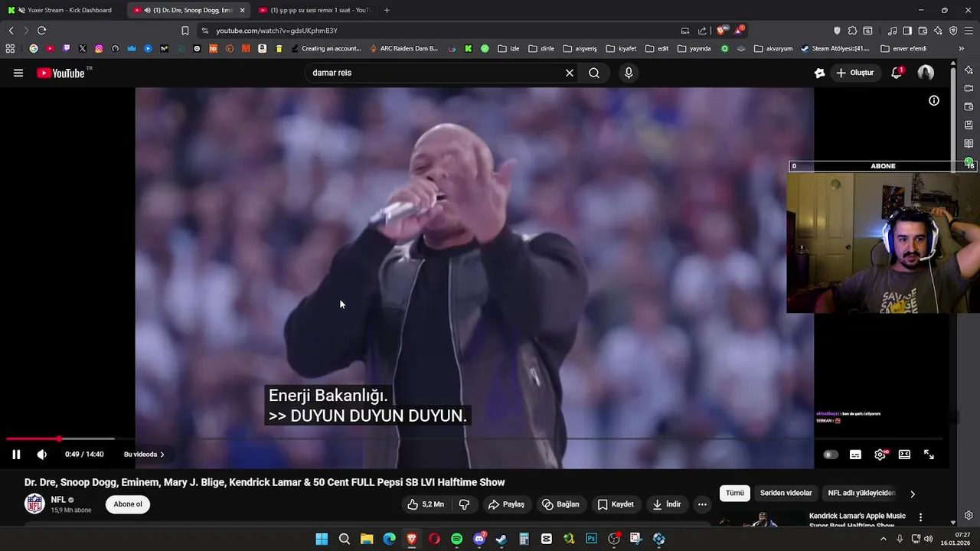The height and width of the screenshot is (551, 980).
Task: Clear the search box with the X
Action: coord(570,73)
